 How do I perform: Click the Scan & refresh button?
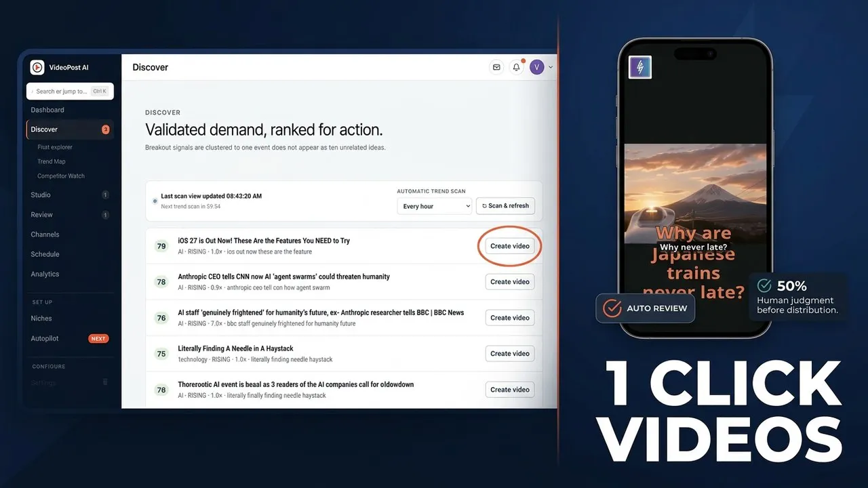click(x=505, y=206)
